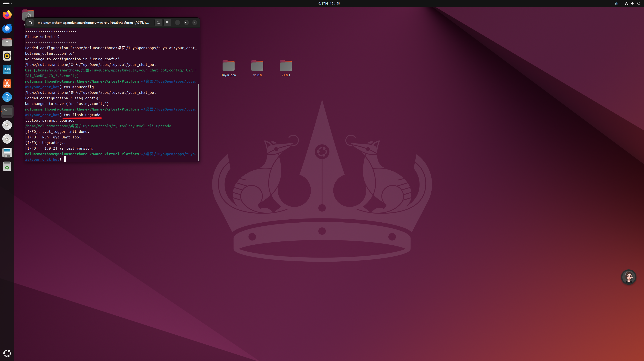Click the terminal search icon
Viewport: 644px width, 361px height.
click(x=158, y=23)
